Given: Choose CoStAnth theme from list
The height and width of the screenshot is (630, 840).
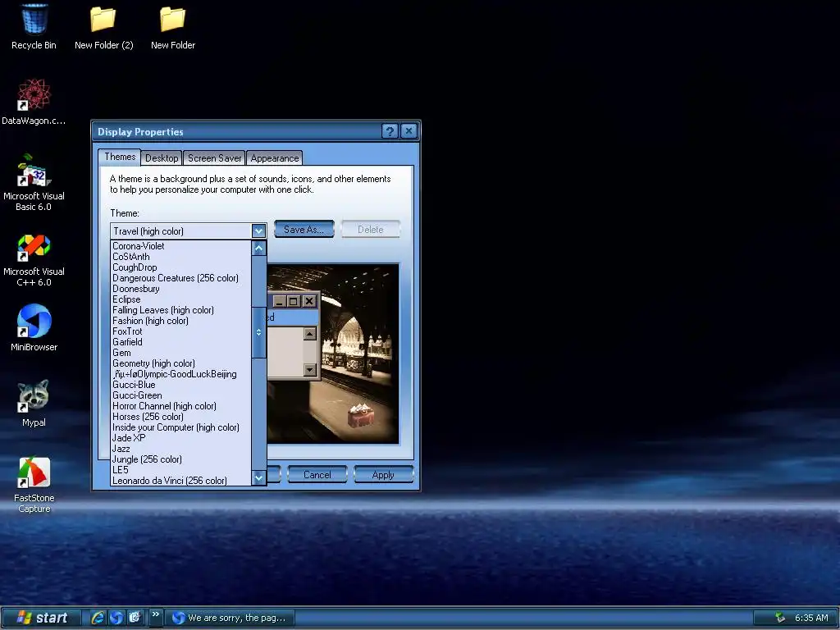Looking at the screenshot, I should click(180, 257).
